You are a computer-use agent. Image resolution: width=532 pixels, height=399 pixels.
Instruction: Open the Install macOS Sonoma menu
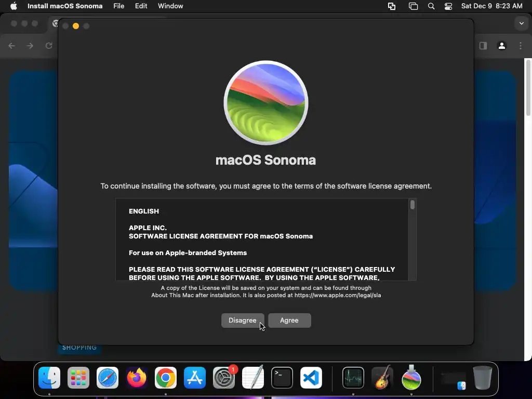(65, 6)
